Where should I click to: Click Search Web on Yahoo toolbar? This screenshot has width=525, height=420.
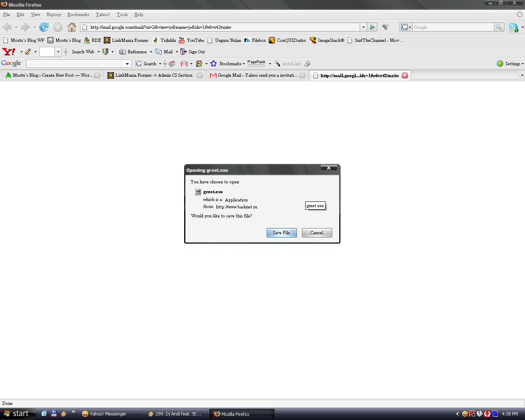tap(83, 52)
